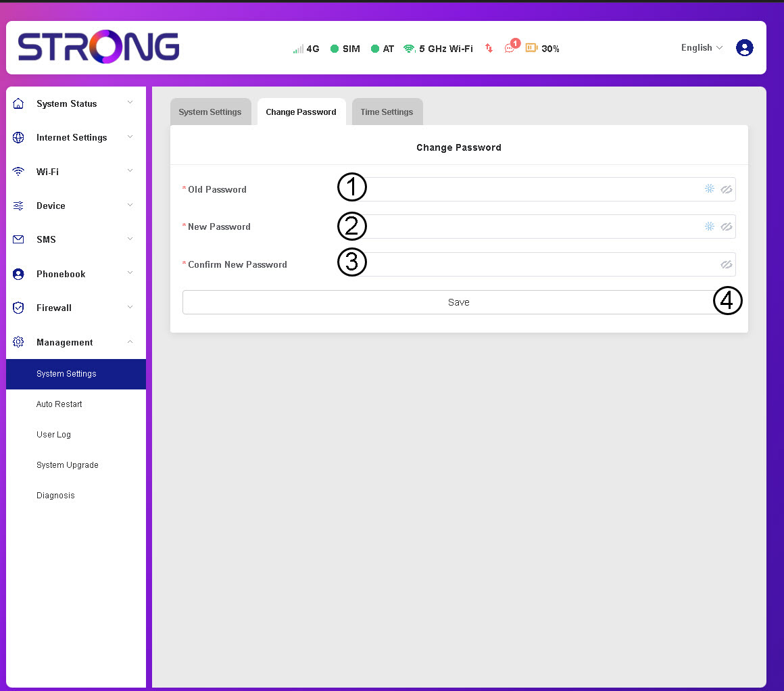Switch to the System Settings tab

pyautogui.click(x=210, y=112)
